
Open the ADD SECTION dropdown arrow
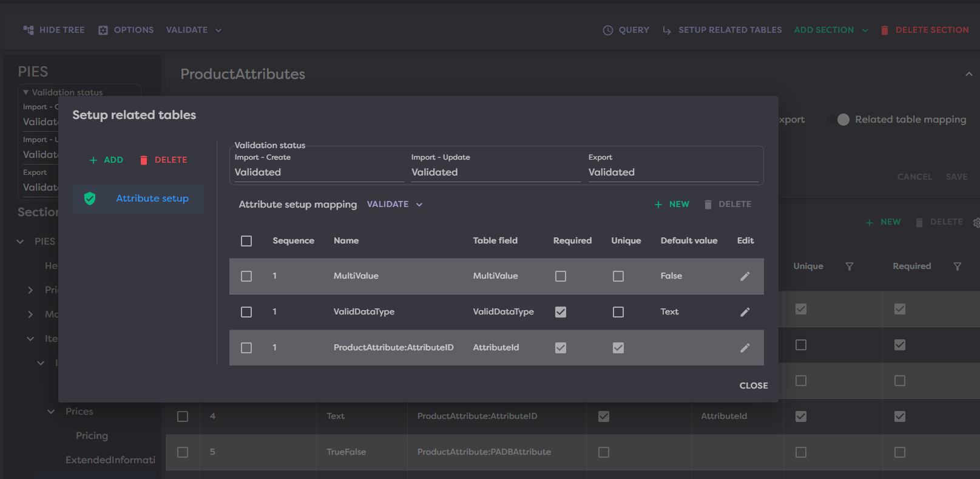(865, 30)
